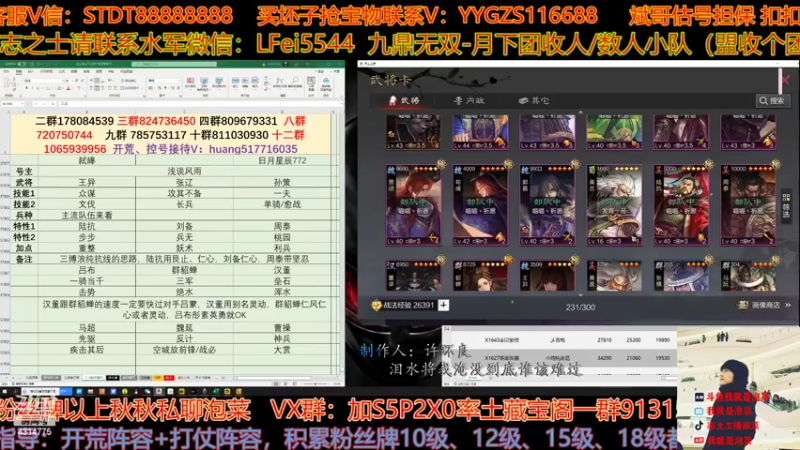Image resolution: width=800 pixels, height=450 pixels.
Task: Select cell containing 攻其不备
Action: (184, 193)
